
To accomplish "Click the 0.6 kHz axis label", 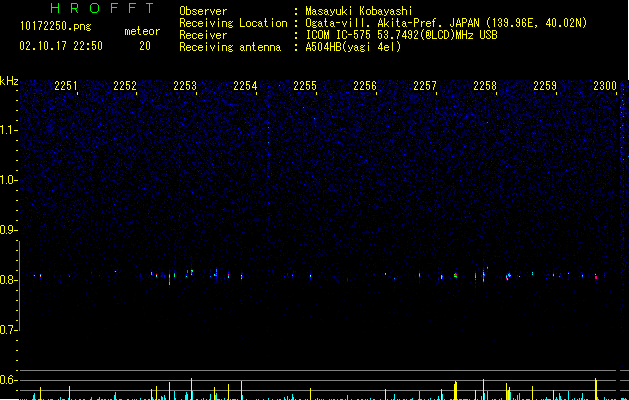I will point(9,380).
